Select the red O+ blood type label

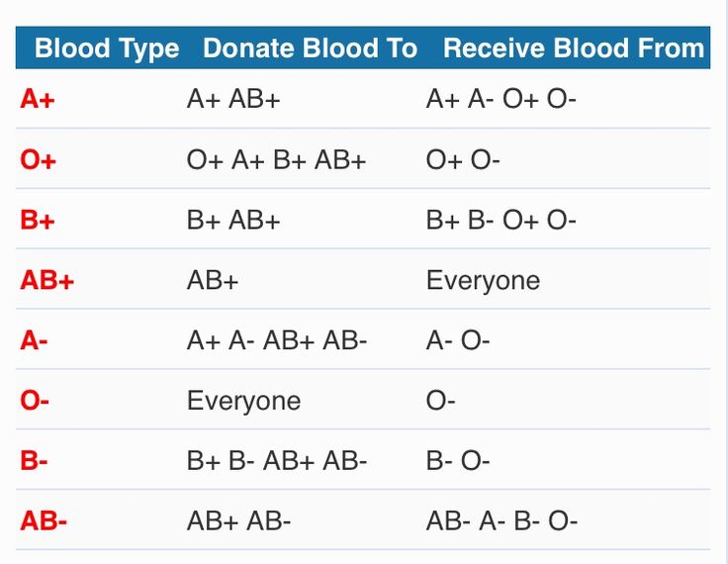pos(38,160)
